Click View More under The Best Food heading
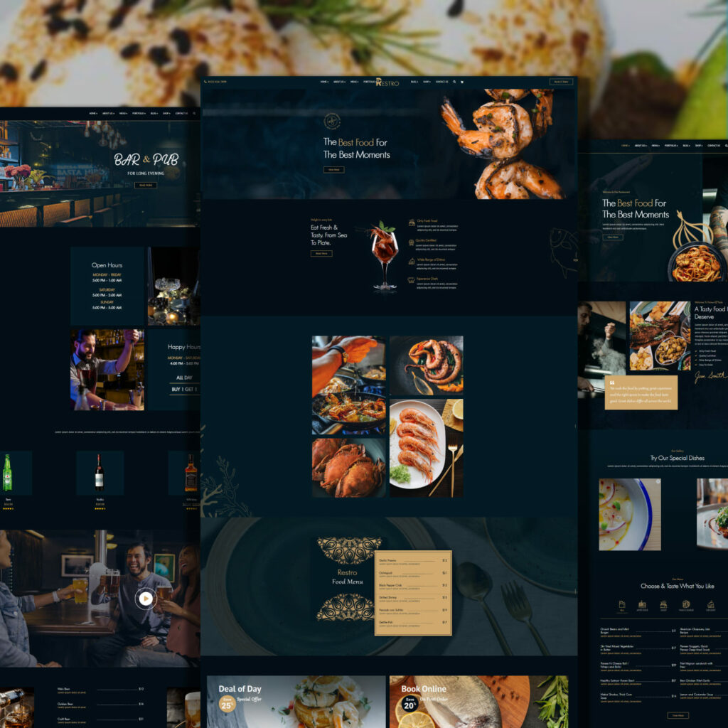 333,170
